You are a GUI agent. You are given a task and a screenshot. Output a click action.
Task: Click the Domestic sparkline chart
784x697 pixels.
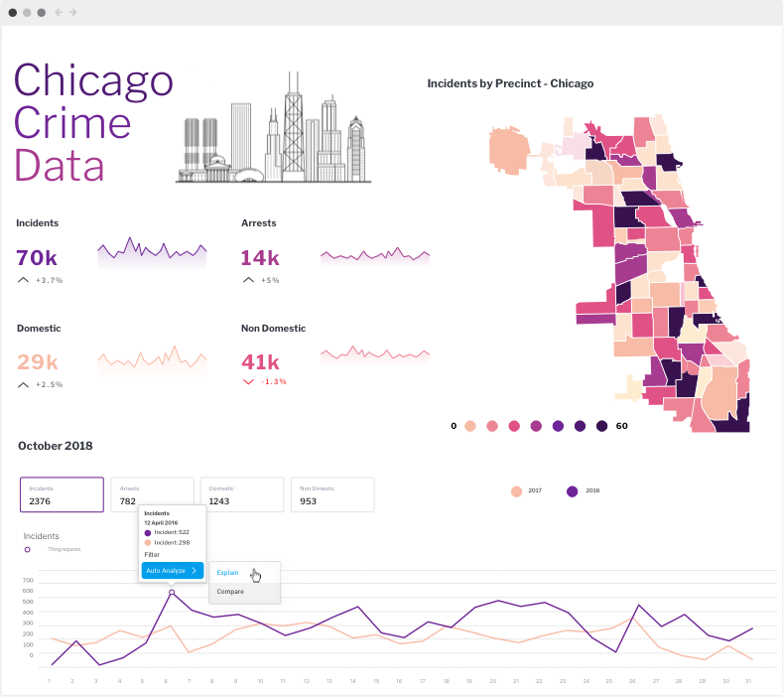(152, 359)
